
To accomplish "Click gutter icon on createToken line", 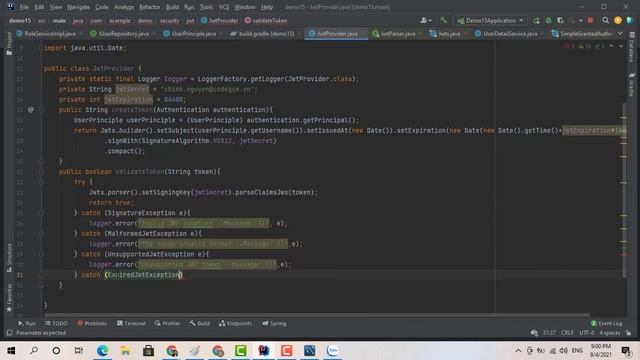I will coord(31,110).
